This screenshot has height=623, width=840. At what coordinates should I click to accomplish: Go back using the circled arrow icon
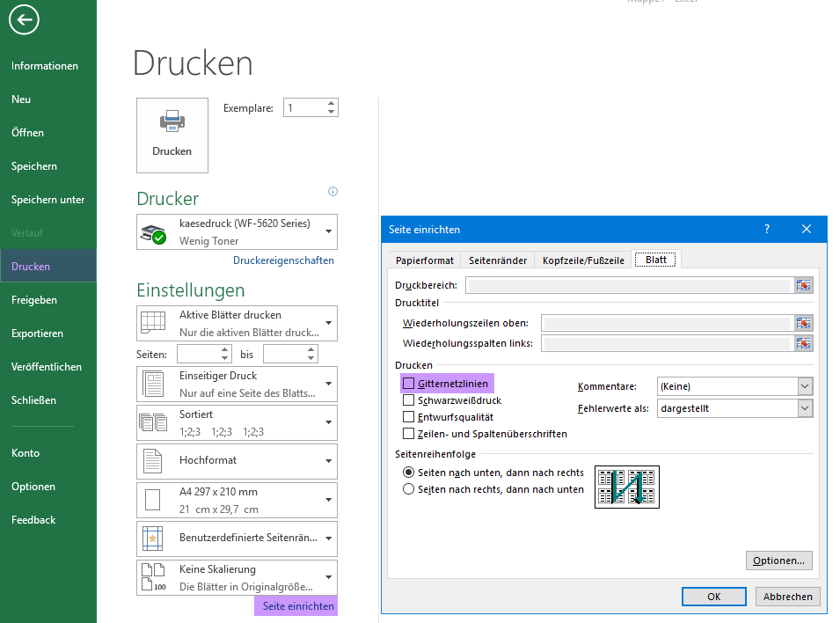coord(24,20)
